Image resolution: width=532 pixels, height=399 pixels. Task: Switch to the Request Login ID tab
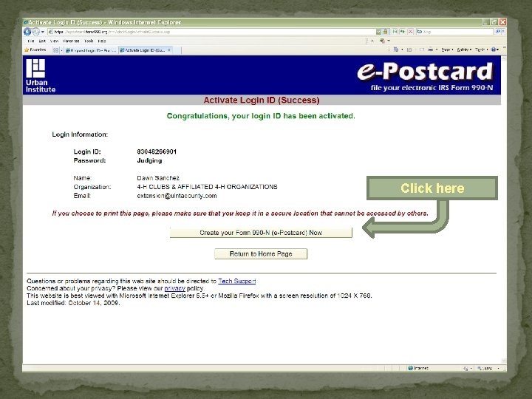[91, 50]
